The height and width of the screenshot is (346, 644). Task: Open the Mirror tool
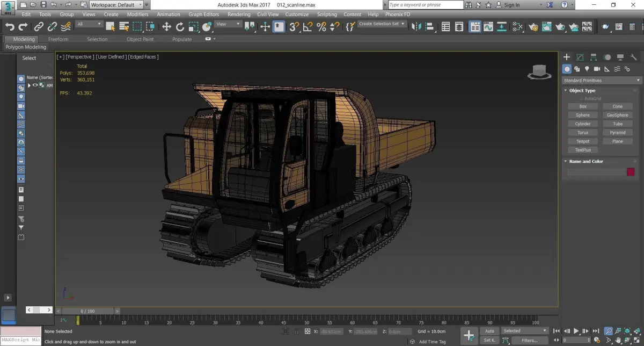417,26
